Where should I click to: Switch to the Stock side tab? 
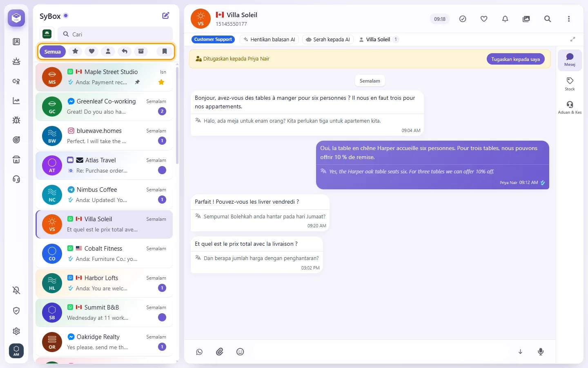[x=570, y=83]
